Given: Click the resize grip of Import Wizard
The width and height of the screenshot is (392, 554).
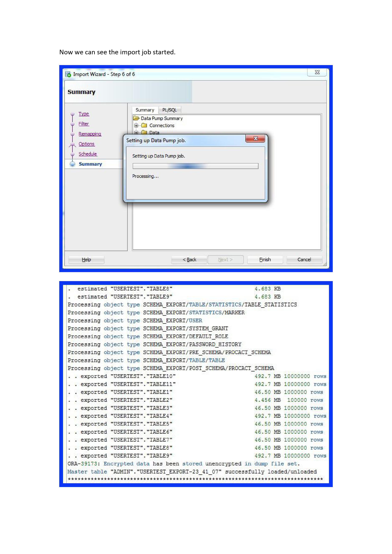Looking at the screenshot, I should tap(325, 264).
